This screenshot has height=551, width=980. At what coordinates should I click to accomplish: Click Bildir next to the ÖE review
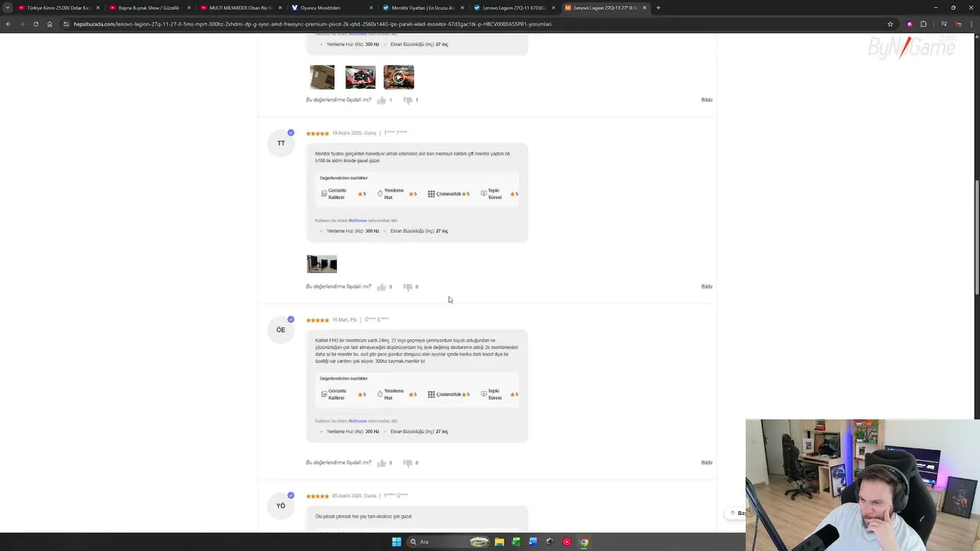pos(707,463)
